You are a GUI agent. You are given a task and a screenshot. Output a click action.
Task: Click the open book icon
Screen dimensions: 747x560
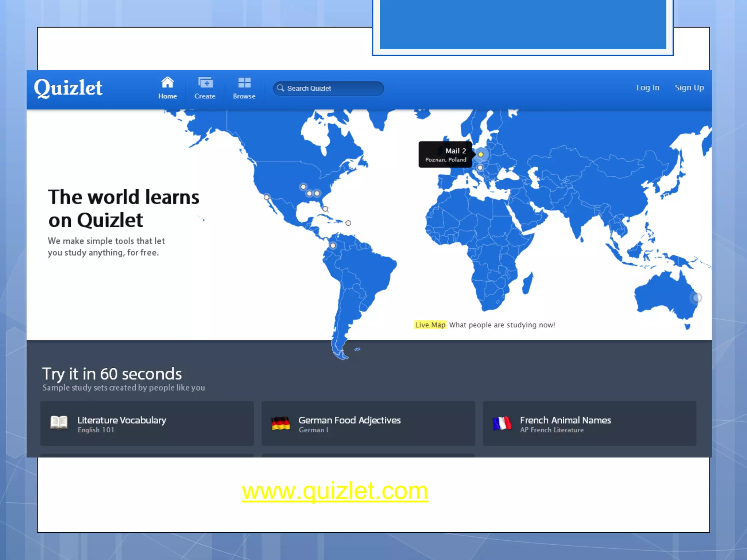pyautogui.click(x=59, y=423)
